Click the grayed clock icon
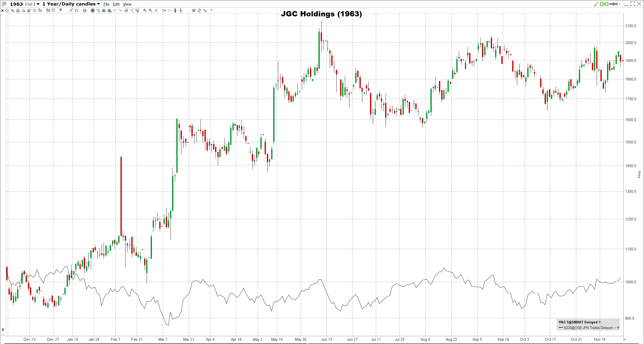Screen dimensions: 644x344 pyautogui.click(x=34, y=11)
